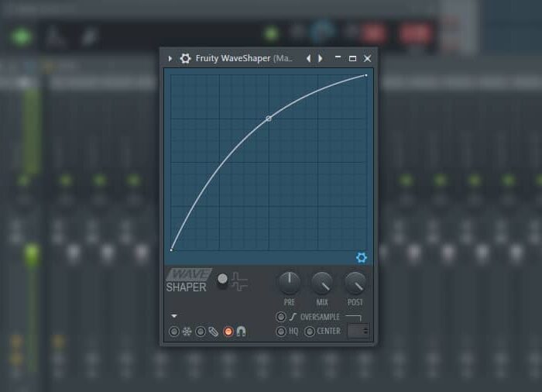Viewport: 542px width, 392px height.
Task: Select the top-right end point of the curve
Action: [x=366, y=75]
